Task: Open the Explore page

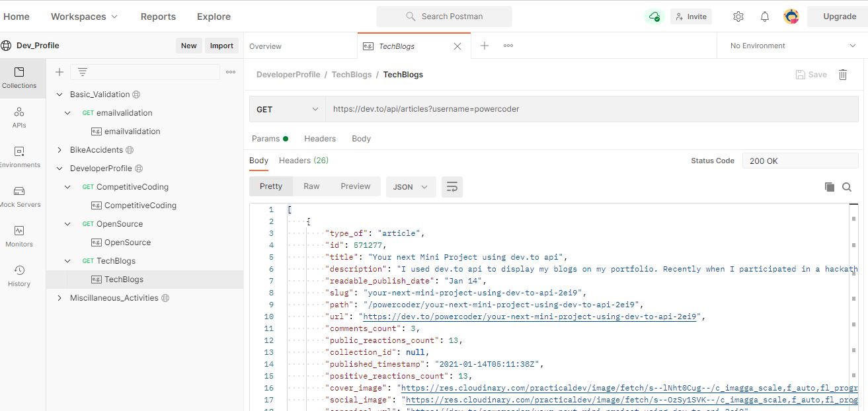Action: [214, 17]
